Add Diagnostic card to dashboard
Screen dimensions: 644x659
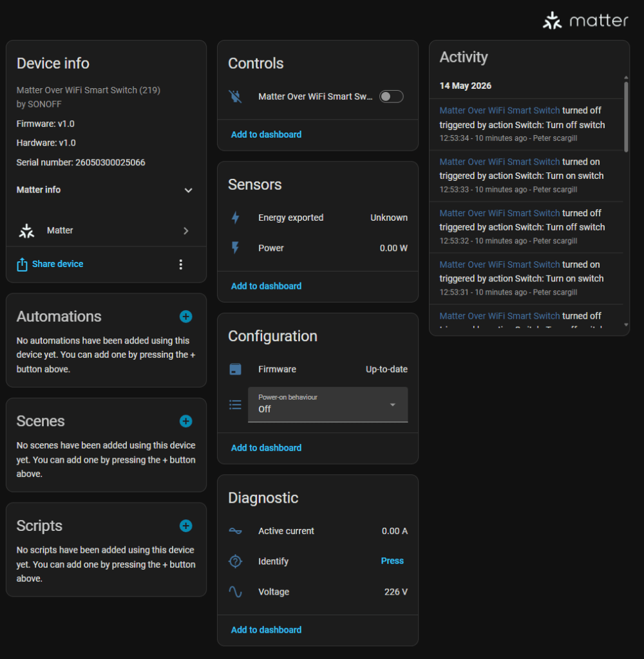coord(266,630)
